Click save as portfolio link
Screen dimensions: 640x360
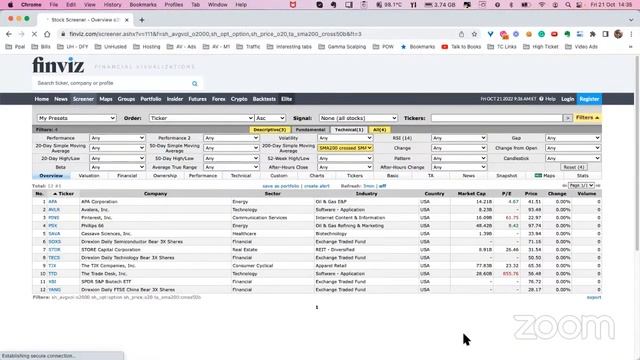[x=281, y=186]
